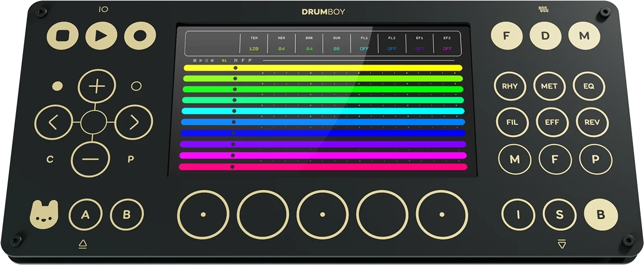The width and height of the screenshot is (644, 265).
Task: Select the QUA value 08 on screen
Action: pyautogui.click(x=337, y=49)
